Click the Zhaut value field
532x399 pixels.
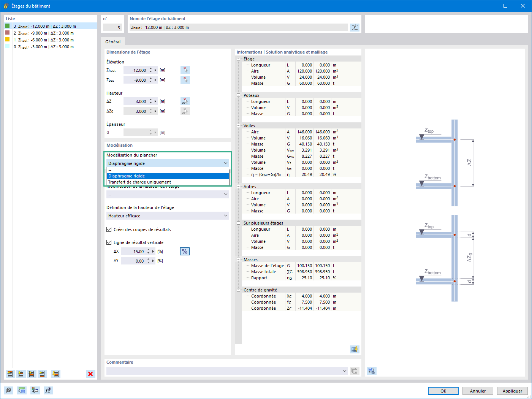(x=136, y=70)
